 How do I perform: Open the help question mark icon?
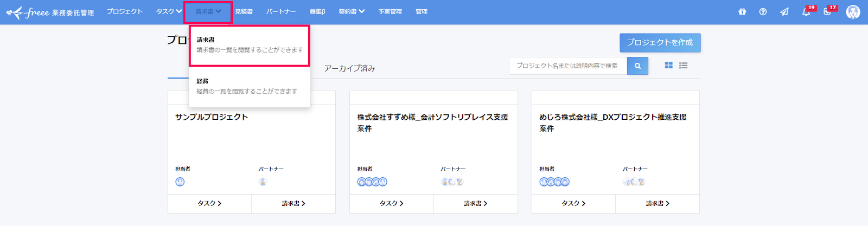(763, 11)
